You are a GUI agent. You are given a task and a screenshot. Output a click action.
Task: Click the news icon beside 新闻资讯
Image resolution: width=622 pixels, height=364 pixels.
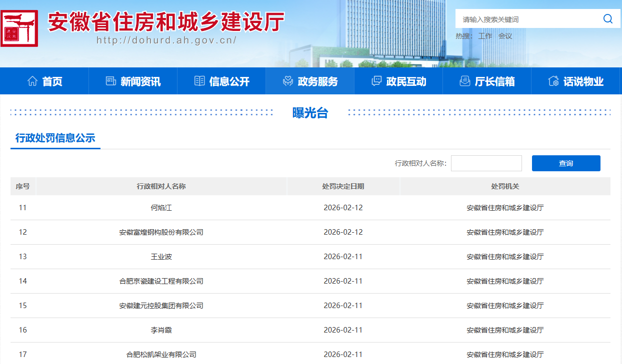tap(110, 81)
